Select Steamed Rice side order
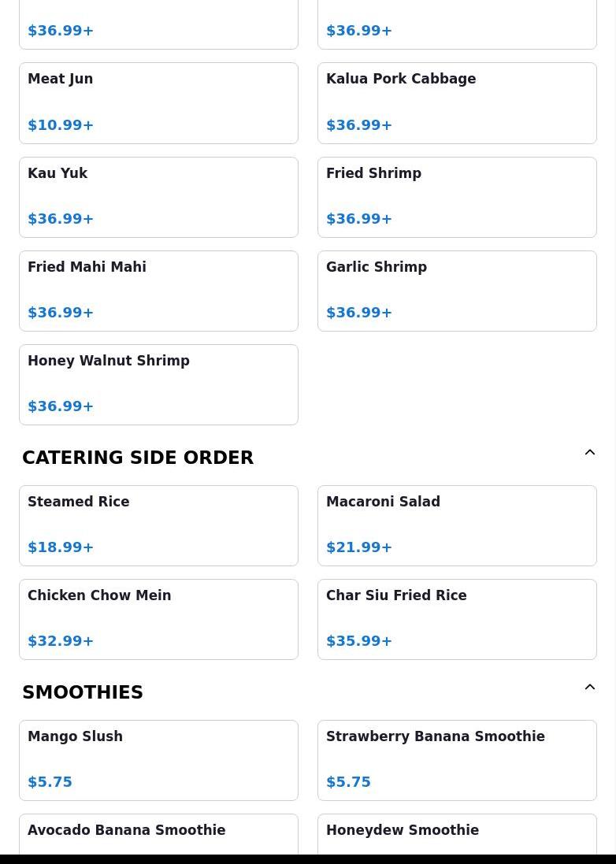 (158, 525)
